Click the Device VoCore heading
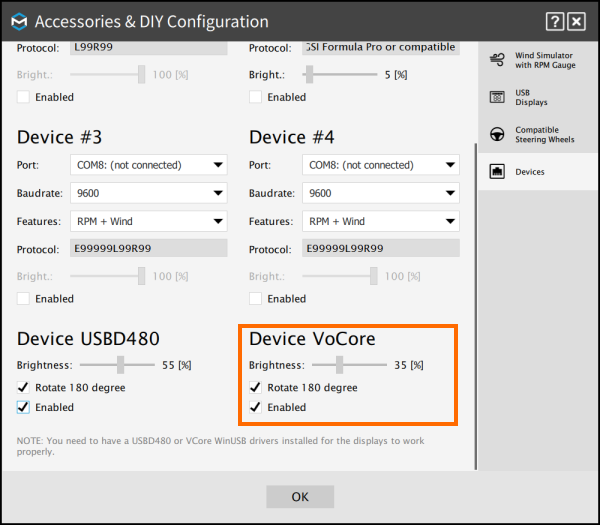 pos(312,339)
